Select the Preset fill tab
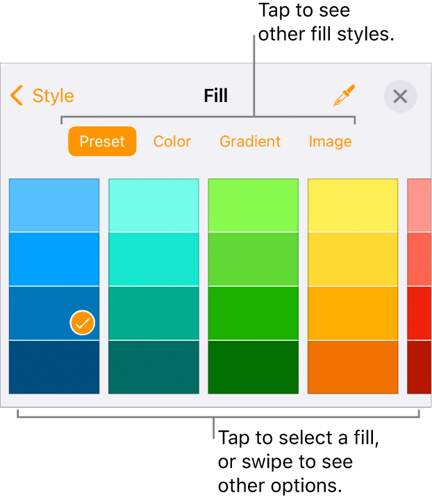The width and height of the screenshot is (432, 504). (x=102, y=142)
